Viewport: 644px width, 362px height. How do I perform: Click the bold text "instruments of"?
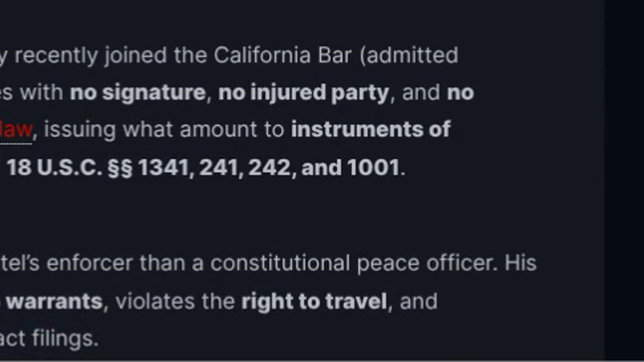click(x=370, y=130)
